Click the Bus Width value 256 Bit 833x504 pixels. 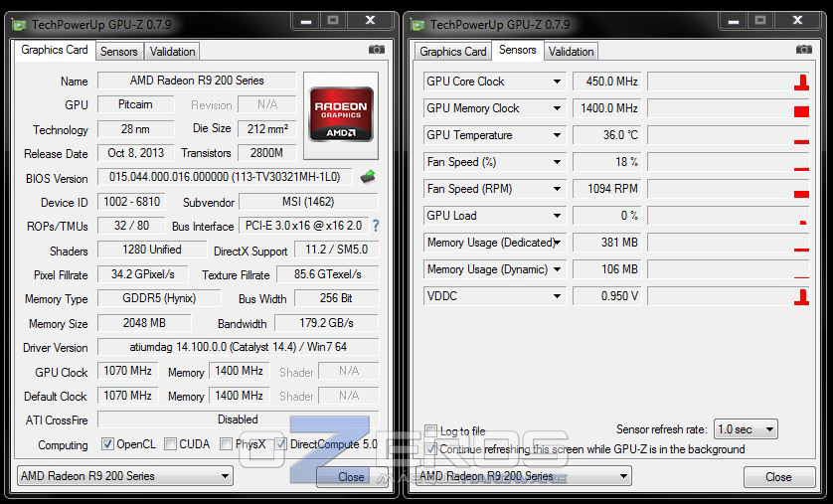[x=336, y=298]
